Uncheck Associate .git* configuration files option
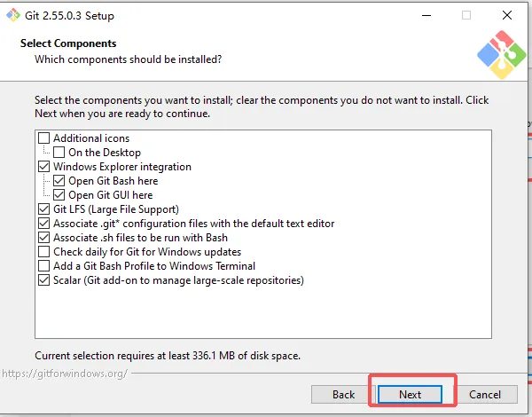The image size is (532, 417). [43, 224]
